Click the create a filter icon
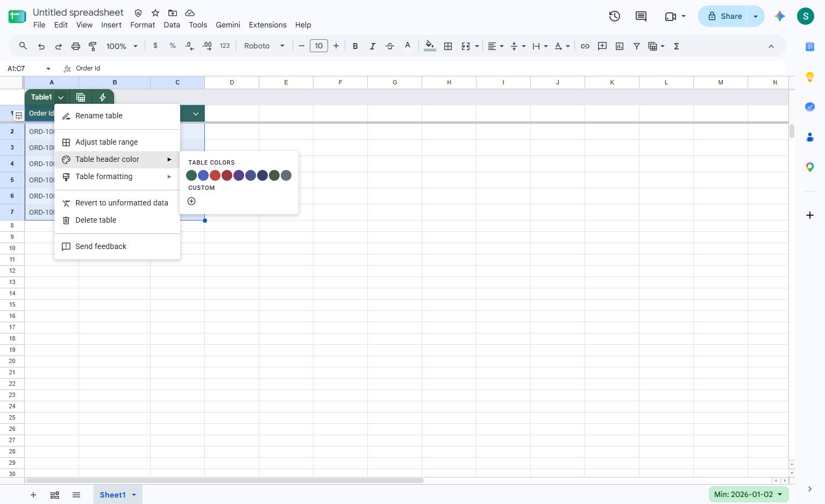825x504 pixels. point(637,46)
